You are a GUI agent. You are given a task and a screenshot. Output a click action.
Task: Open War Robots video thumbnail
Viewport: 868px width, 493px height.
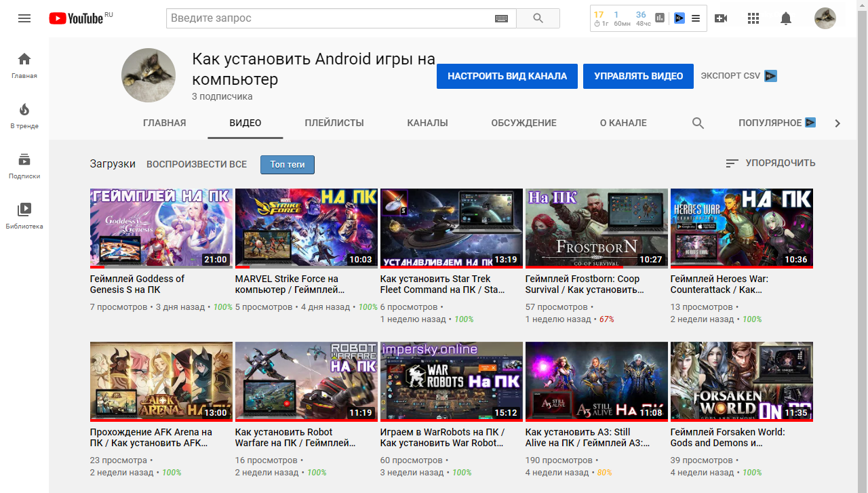click(452, 382)
